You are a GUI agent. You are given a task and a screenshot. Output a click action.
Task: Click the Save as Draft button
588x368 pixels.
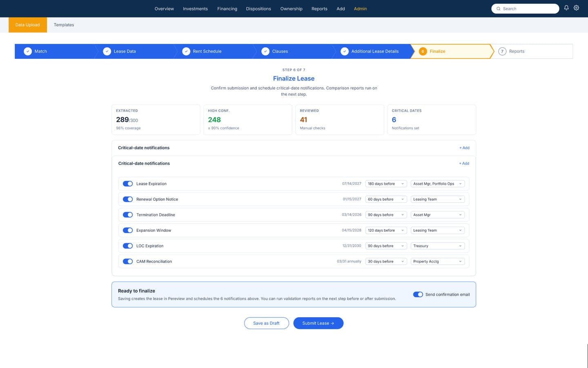click(266, 323)
